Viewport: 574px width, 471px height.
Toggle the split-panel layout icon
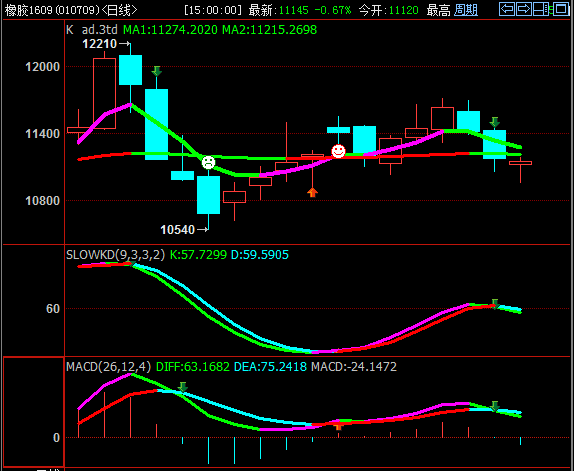coord(542,8)
